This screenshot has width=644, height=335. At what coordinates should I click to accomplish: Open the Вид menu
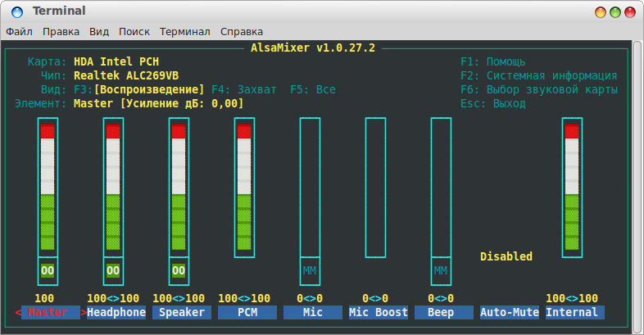tap(99, 32)
